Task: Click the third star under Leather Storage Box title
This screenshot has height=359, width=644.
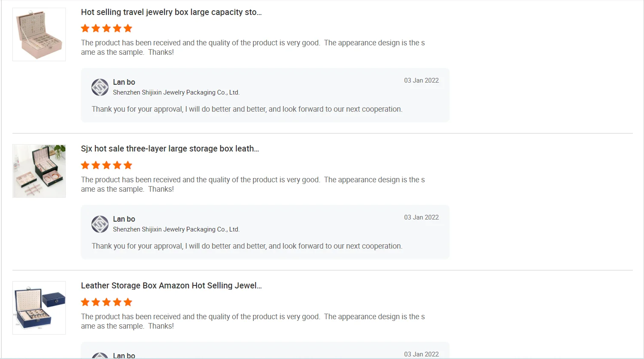Action: click(x=106, y=303)
